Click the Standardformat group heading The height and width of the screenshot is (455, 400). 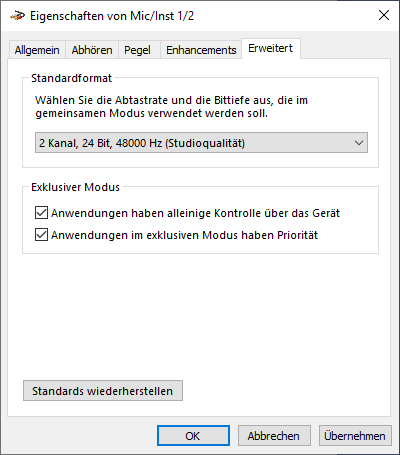[x=71, y=78]
